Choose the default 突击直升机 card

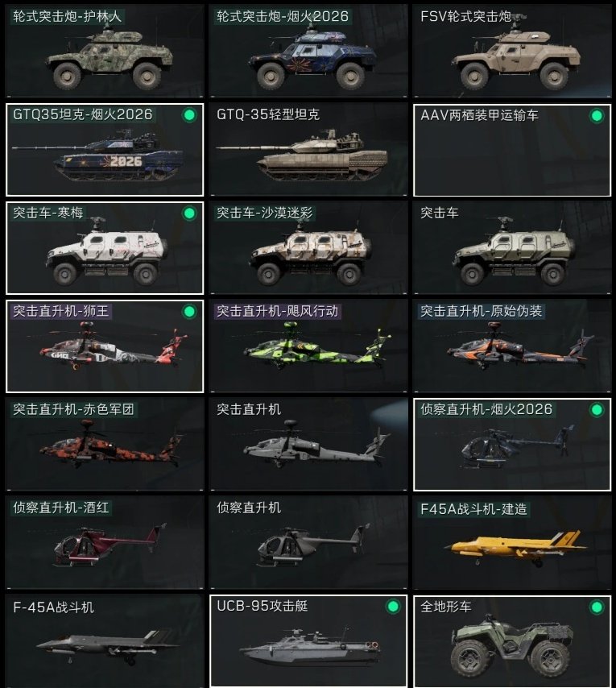pyautogui.click(x=308, y=445)
